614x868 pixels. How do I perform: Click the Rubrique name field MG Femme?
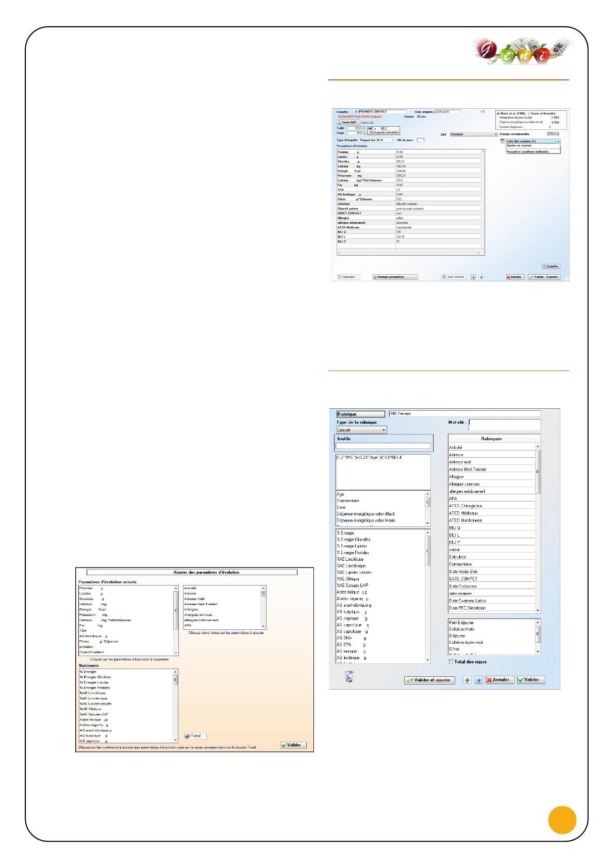point(465,413)
